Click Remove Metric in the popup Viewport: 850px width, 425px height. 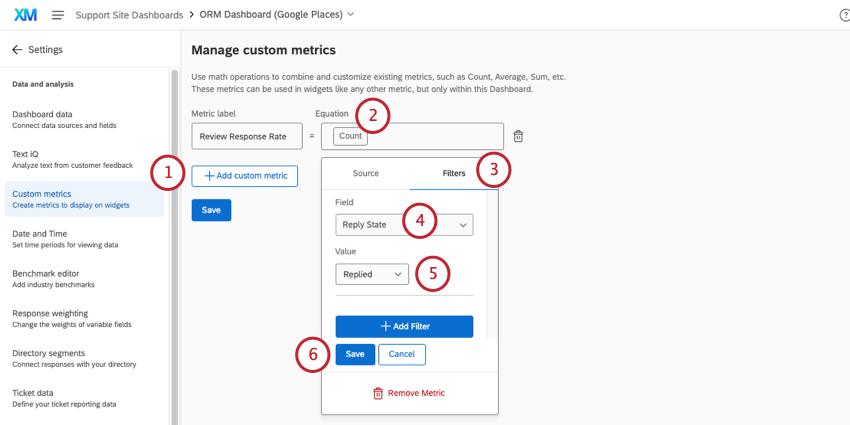pos(409,393)
